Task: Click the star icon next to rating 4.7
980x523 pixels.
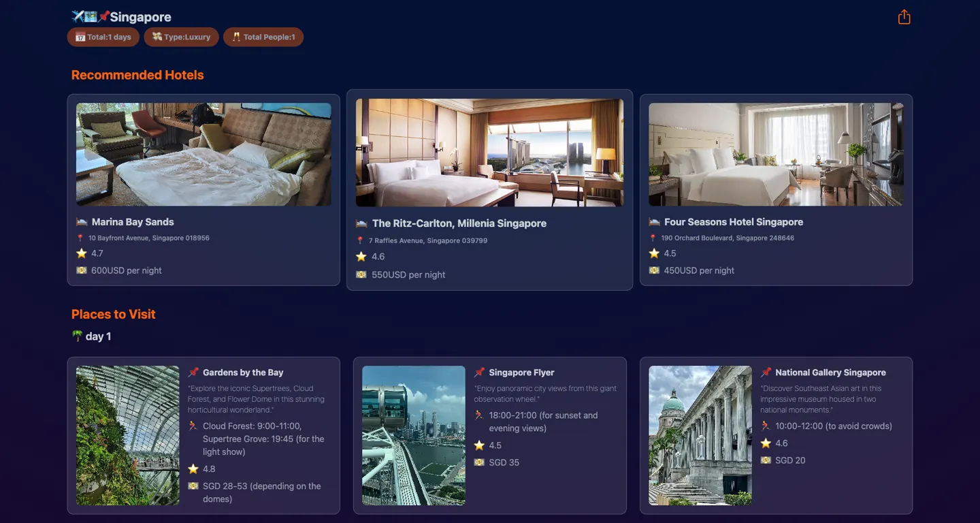Action: click(x=82, y=253)
